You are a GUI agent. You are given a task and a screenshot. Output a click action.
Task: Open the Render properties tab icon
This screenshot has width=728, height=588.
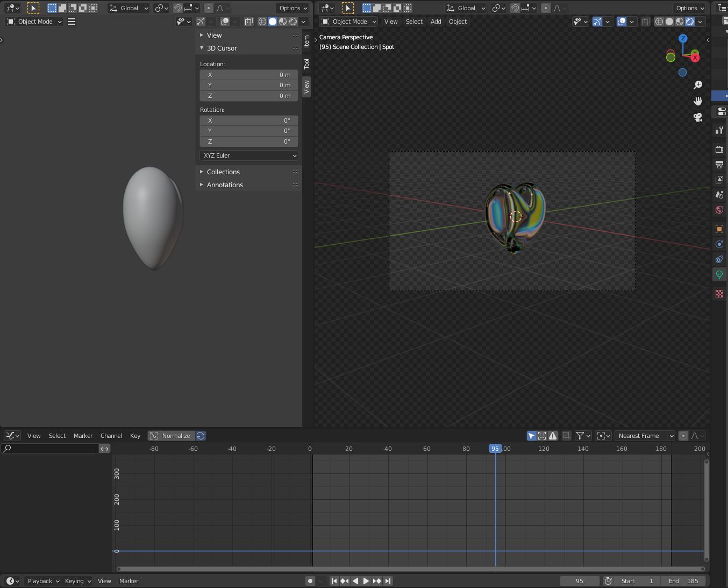(x=719, y=149)
